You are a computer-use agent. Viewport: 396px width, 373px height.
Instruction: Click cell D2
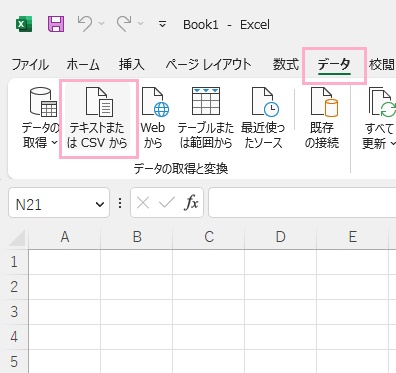(281, 287)
